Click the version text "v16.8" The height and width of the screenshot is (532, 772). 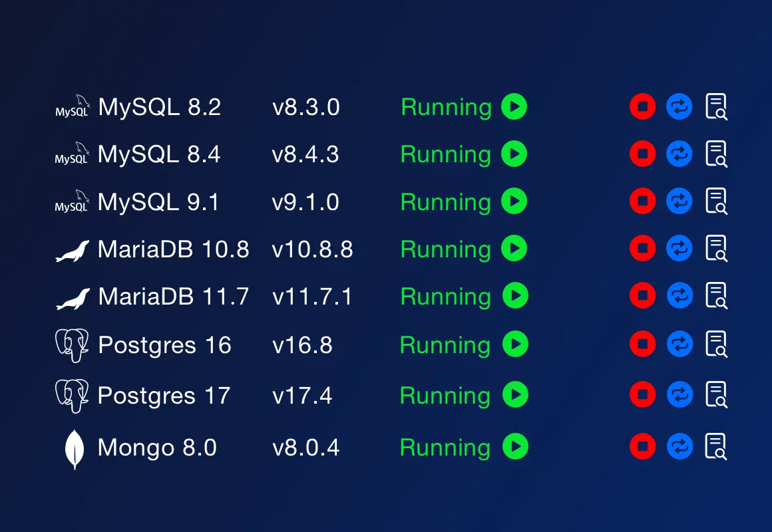pyautogui.click(x=302, y=345)
